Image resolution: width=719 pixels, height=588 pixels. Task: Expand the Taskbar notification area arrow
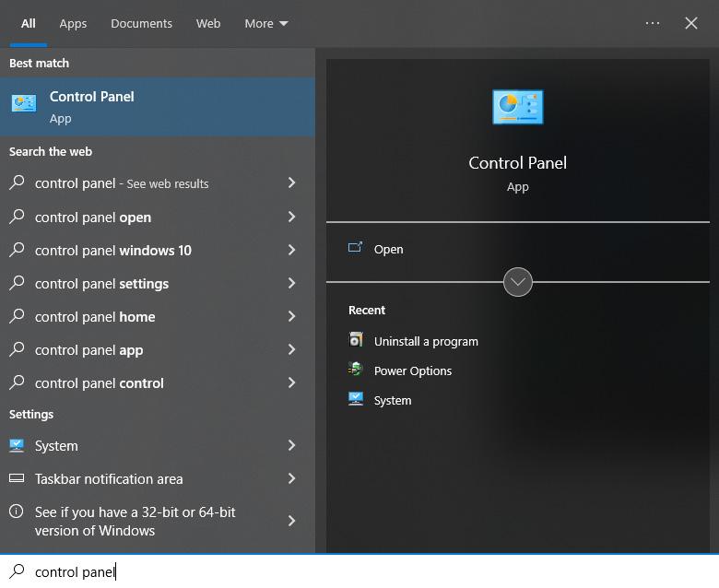tap(291, 478)
